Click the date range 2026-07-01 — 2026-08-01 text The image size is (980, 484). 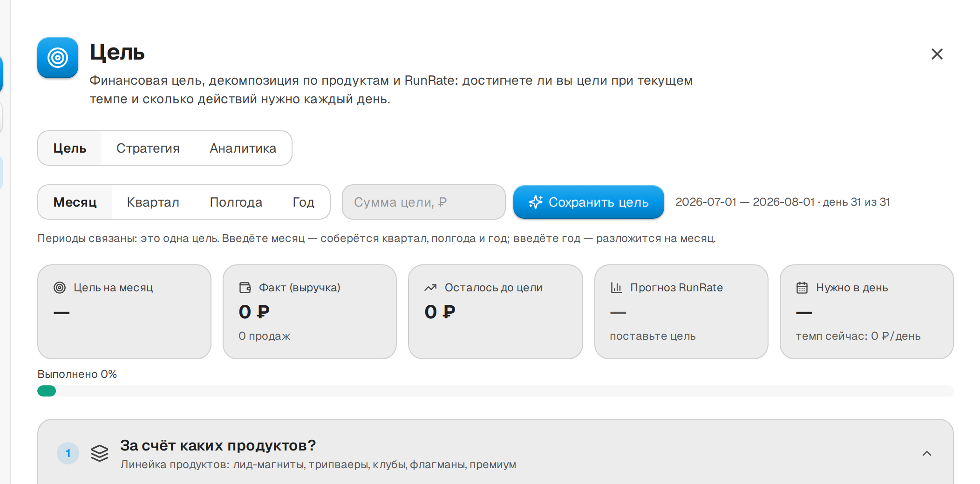(745, 202)
